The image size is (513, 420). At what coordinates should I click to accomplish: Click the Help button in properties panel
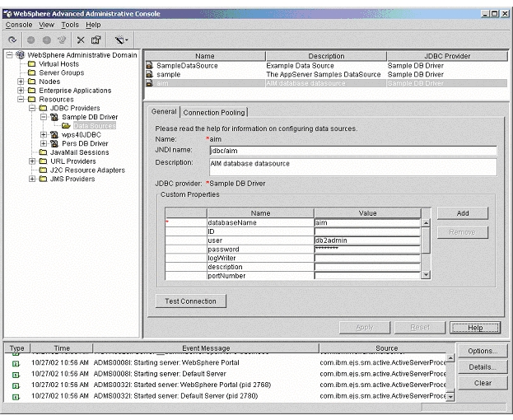(x=475, y=328)
